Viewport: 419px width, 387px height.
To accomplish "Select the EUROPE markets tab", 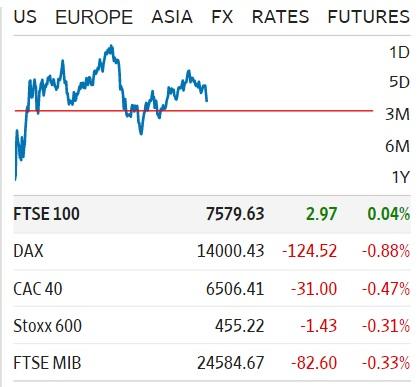I will pos(94,17).
